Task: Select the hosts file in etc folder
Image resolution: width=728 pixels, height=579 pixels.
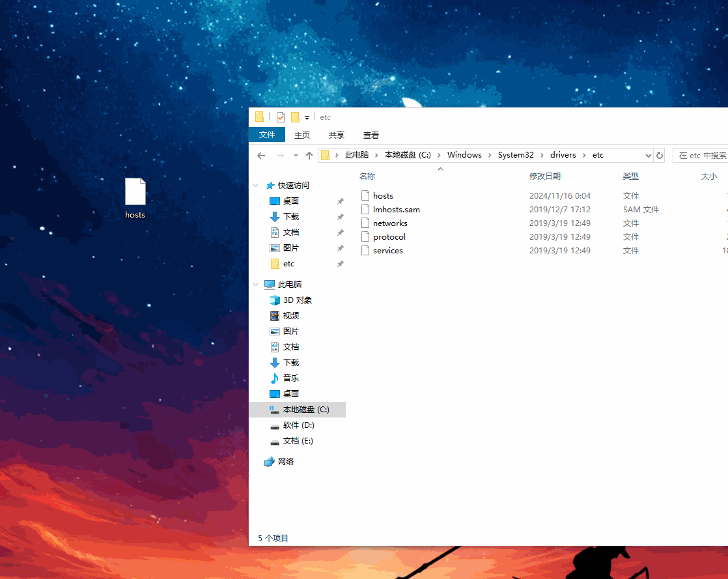Action: tap(383, 196)
